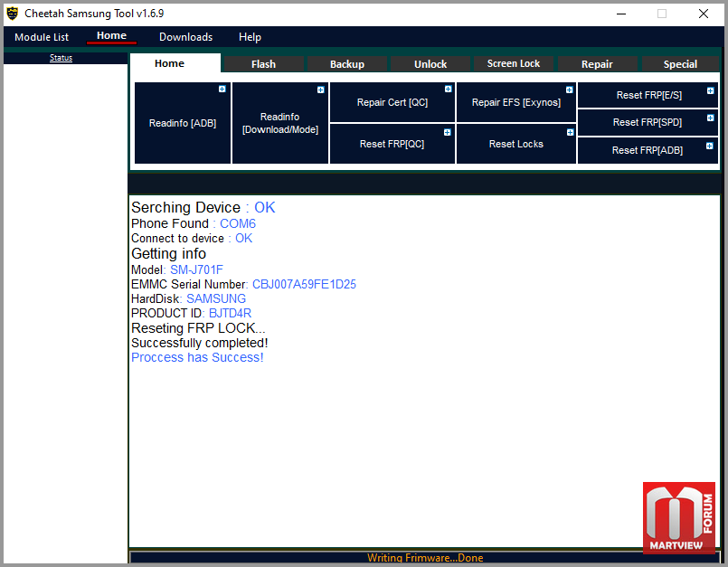Click plus icon on Readinfo [ADB] tile
The width and height of the screenshot is (728, 567).
coord(222,90)
